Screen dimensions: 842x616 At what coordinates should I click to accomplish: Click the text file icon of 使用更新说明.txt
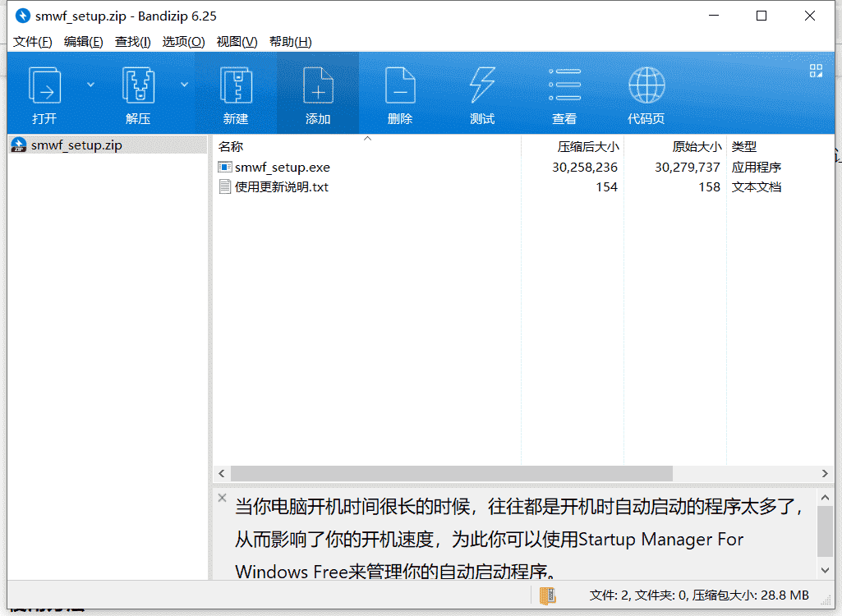pos(224,187)
